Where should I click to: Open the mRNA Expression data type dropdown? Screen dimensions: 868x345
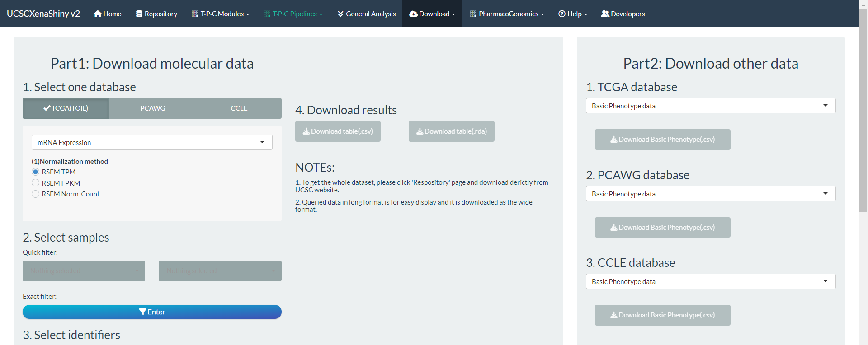pyautogui.click(x=152, y=142)
